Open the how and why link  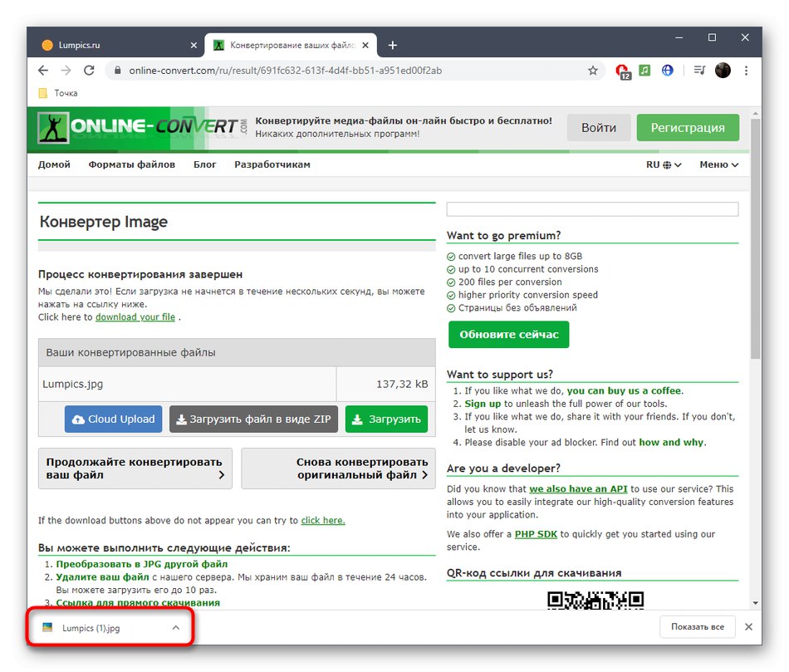click(x=671, y=443)
